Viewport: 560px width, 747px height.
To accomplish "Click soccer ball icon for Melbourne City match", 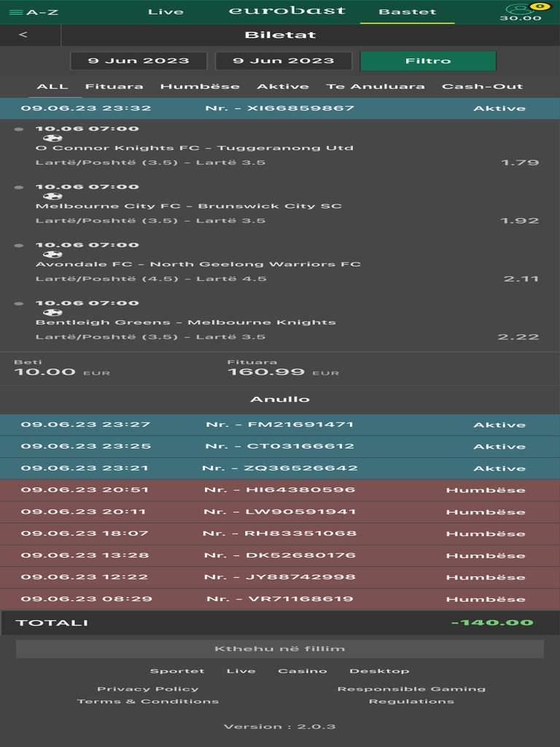I will 52,196.
